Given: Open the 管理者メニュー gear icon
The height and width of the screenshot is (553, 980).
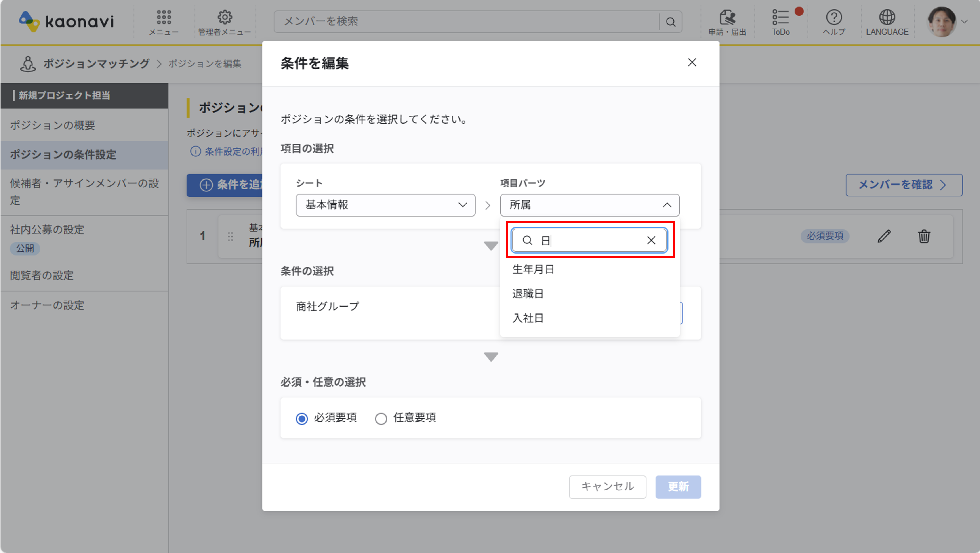Looking at the screenshot, I should (225, 17).
